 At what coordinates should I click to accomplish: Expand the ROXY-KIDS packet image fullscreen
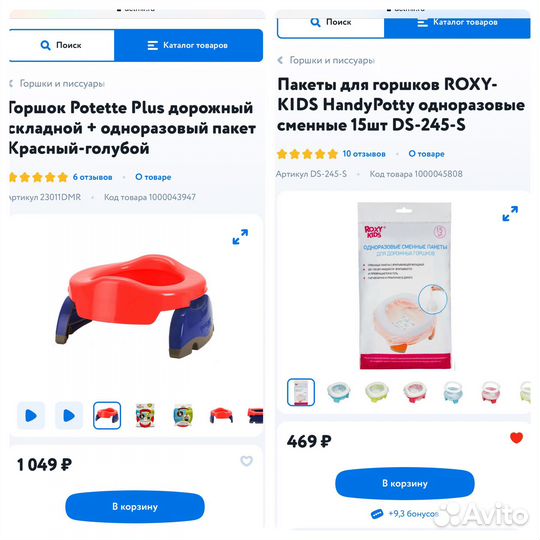click(x=510, y=214)
